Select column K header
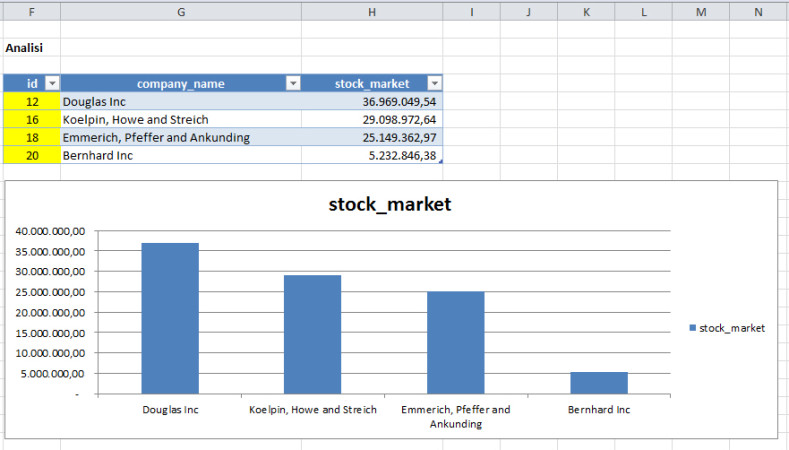This screenshot has width=789, height=450. pos(586,11)
